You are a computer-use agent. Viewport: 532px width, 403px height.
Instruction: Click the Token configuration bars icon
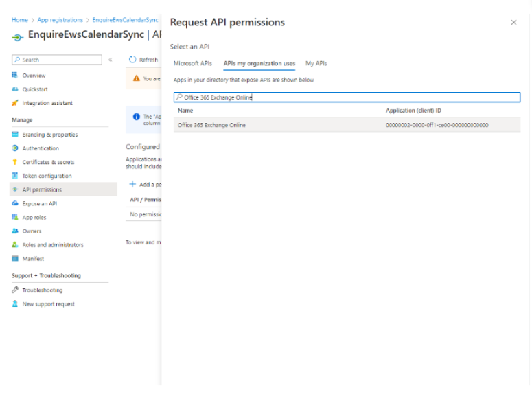[15, 175]
